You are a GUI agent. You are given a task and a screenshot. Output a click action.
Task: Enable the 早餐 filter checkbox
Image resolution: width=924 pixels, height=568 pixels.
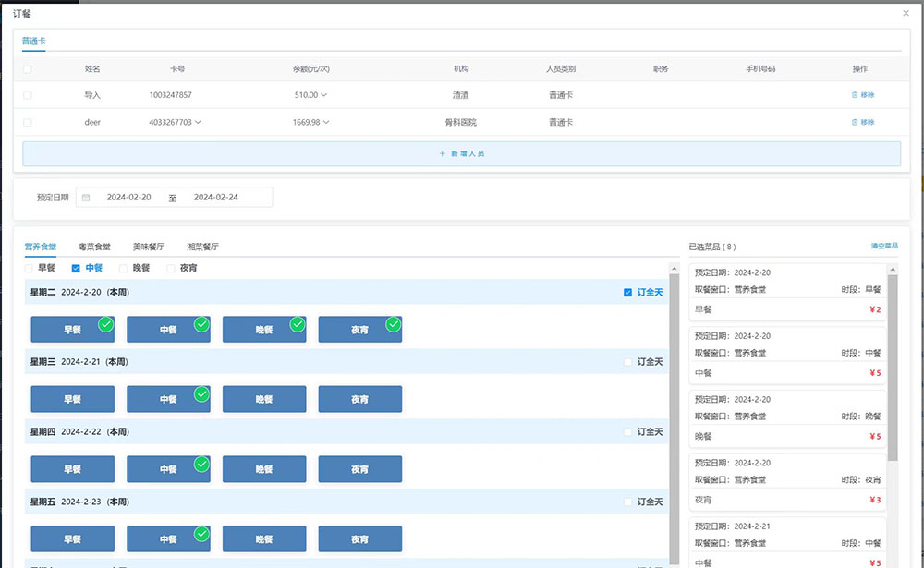click(x=29, y=269)
